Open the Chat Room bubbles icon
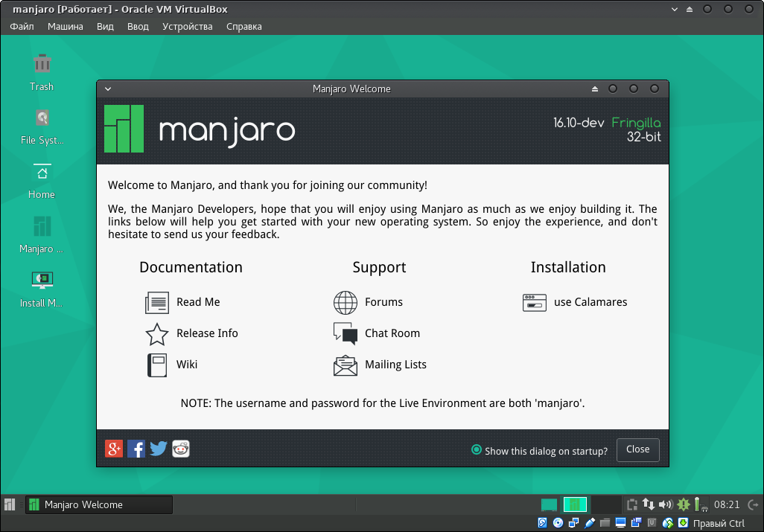Viewport: 764px width, 532px height. (346, 334)
